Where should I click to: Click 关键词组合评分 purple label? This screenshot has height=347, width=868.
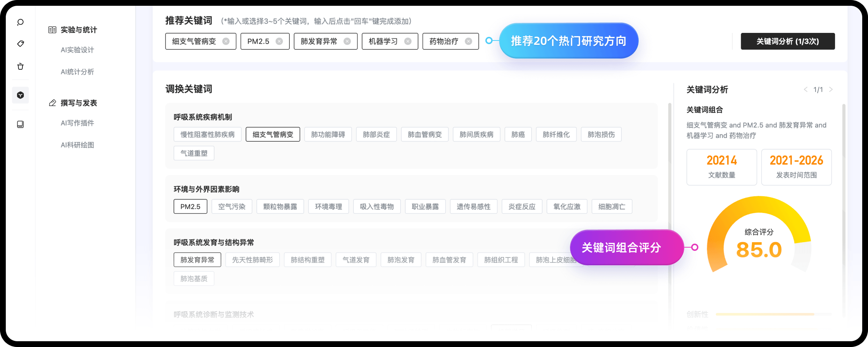[x=626, y=247]
